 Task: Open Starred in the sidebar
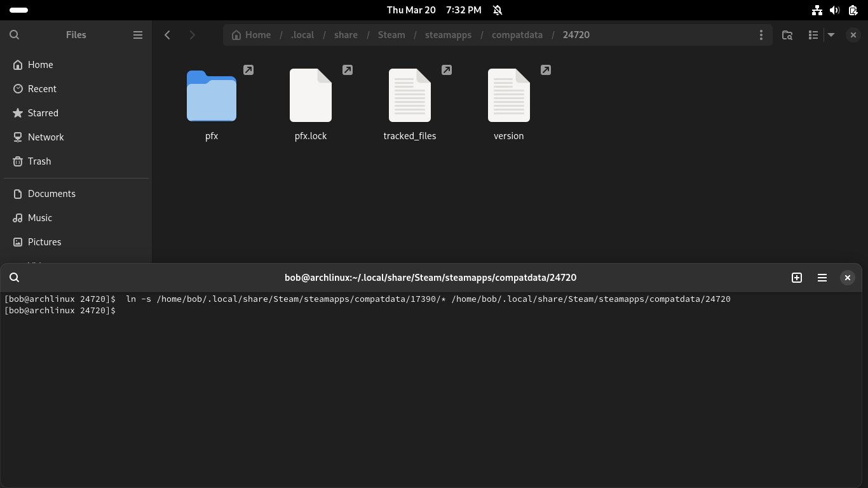click(76, 113)
